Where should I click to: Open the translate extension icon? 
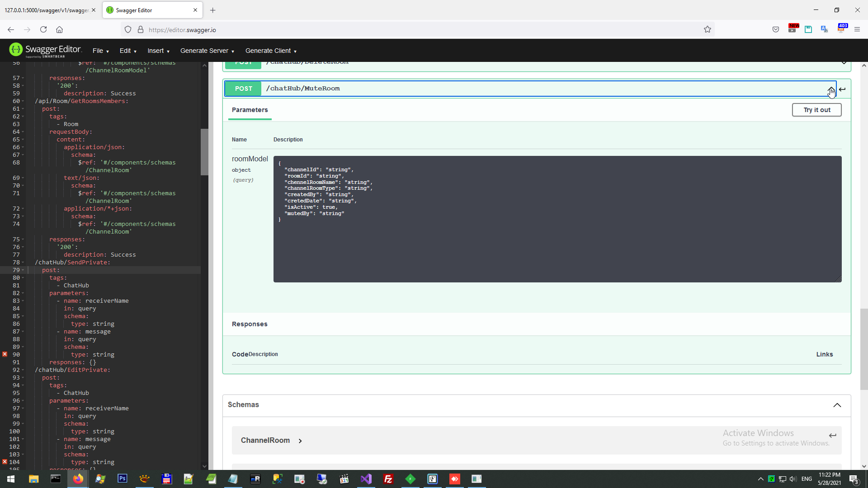tap(824, 29)
